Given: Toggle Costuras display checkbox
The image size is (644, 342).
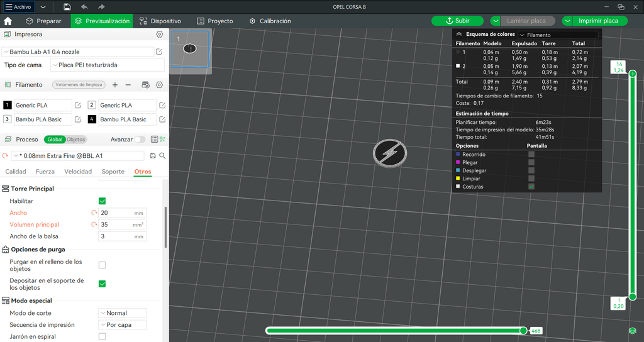Looking at the screenshot, I should coord(531,186).
